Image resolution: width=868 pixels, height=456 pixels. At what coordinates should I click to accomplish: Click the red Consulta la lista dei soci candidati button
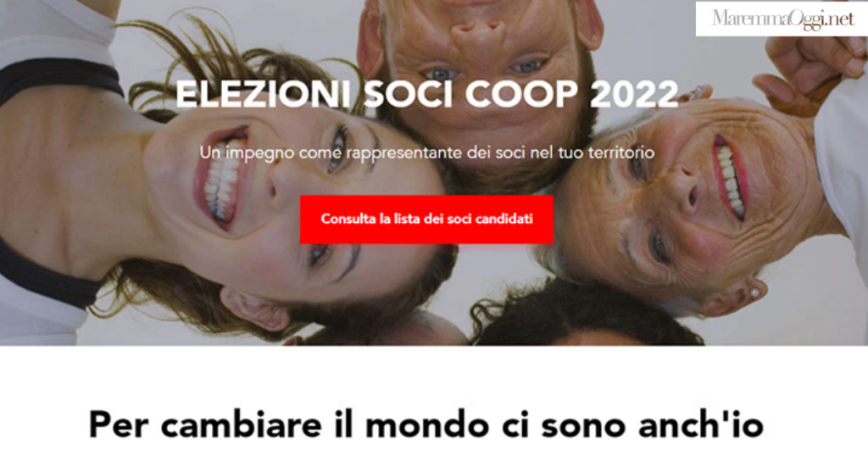(426, 220)
